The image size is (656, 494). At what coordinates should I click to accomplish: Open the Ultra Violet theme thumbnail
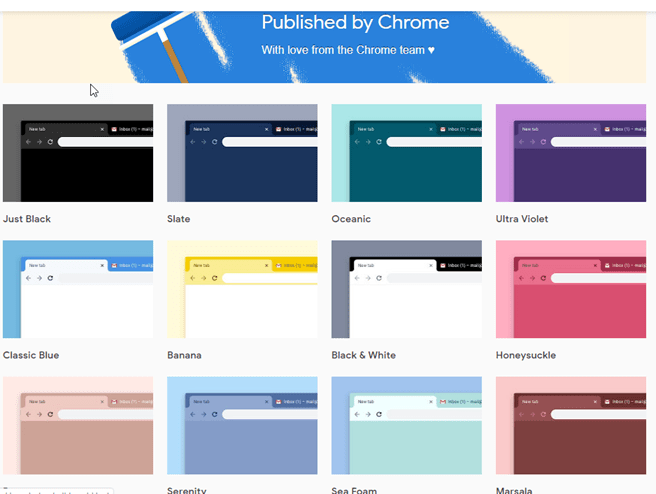coord(571,153)
